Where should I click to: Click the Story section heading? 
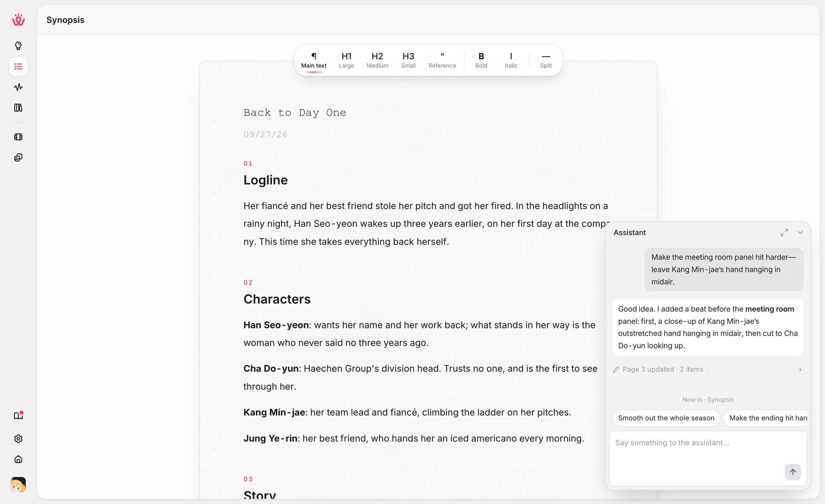click(x=260, y=495)
